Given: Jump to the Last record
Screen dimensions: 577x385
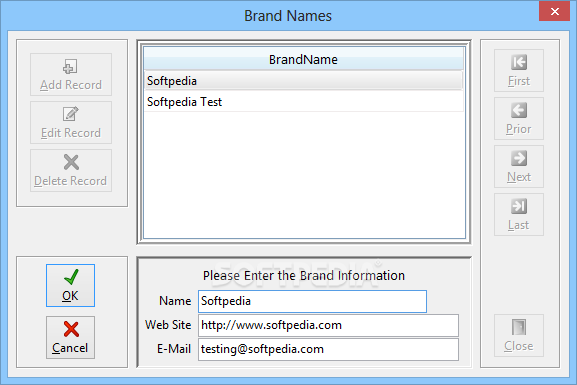Looking at the screenshot, I should pos(519,215).
